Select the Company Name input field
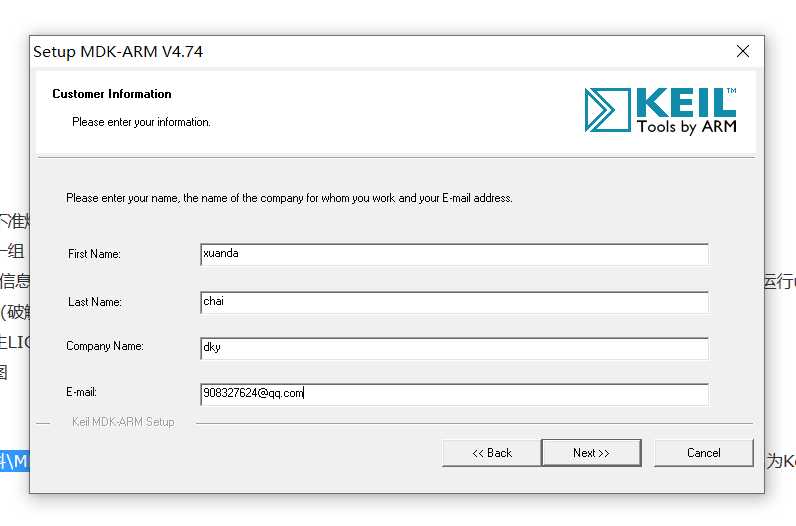Screen dimensions: 796x526 [454, 348]
